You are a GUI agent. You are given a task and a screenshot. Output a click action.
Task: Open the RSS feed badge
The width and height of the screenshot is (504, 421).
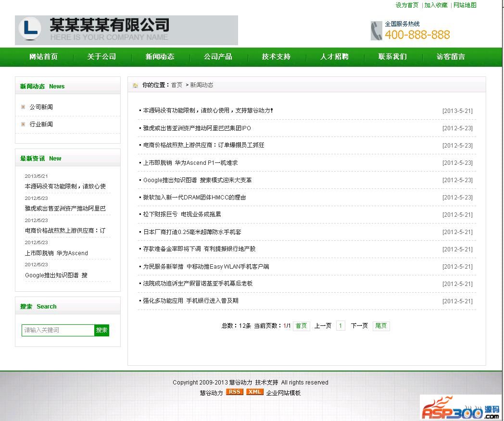point(234,392)
